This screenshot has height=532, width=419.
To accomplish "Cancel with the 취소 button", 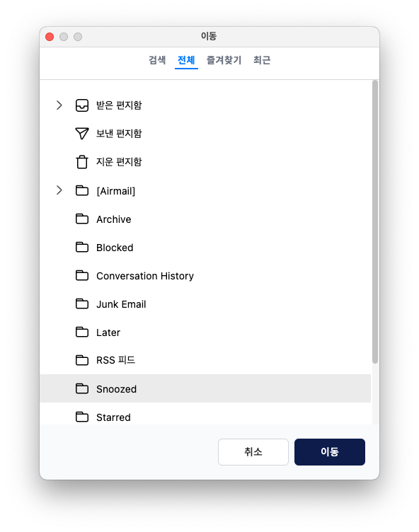I will (x=253, y=452).
